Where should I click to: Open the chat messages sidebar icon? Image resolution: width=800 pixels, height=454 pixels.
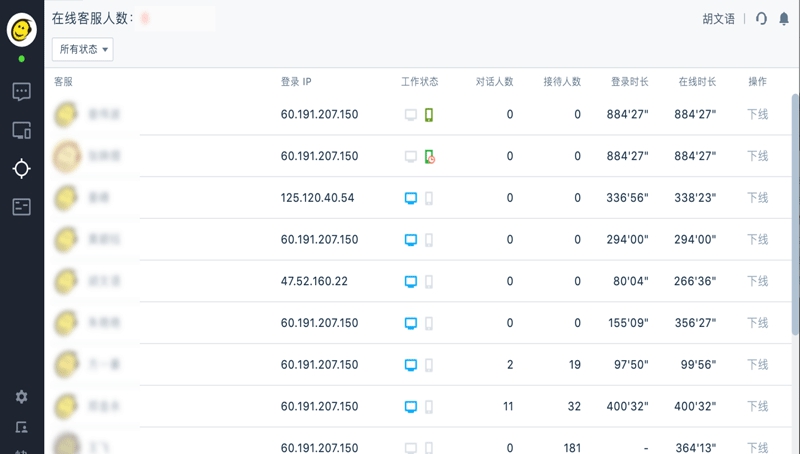21,92
